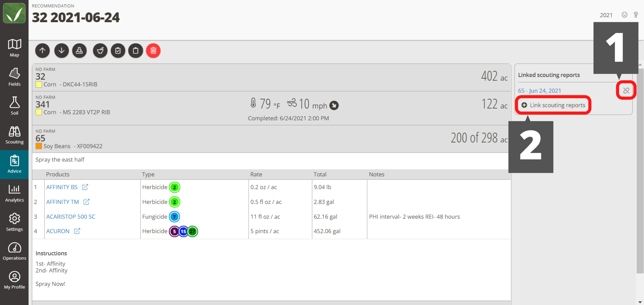Viewport: 644px width, 305px height.
Task: Click the yellow Corn swatch for field 32
Action: [x=39, y=84]
